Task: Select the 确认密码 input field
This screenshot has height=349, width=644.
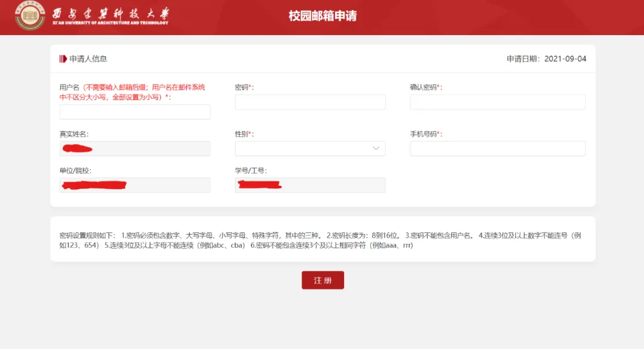Action: coord(497,102)
